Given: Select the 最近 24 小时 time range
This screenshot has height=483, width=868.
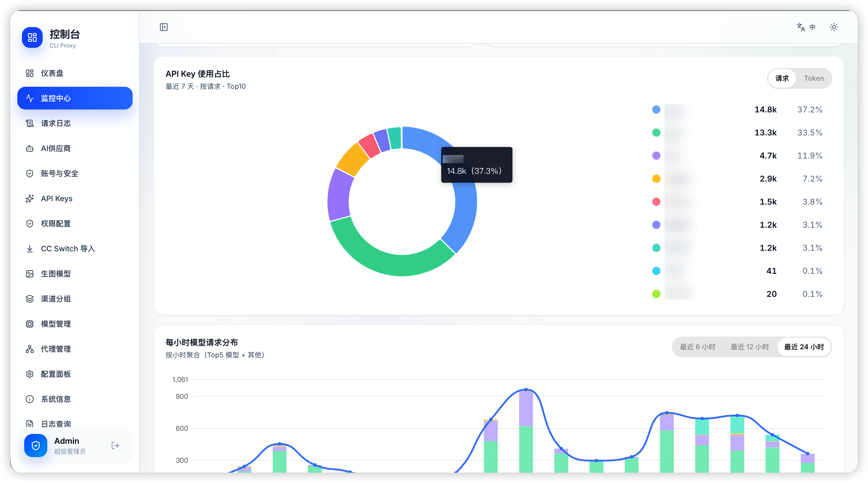Looking at the screenshot, I should [x=804, y=347].
